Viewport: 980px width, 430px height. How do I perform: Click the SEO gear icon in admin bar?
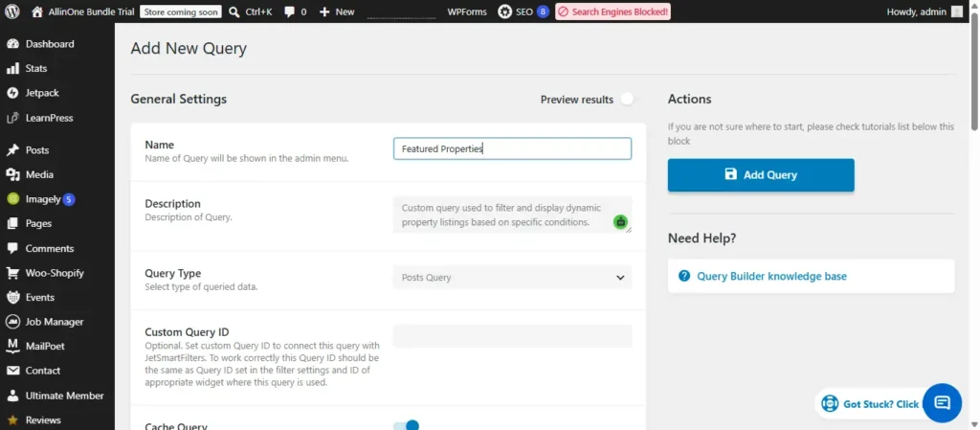504,11
